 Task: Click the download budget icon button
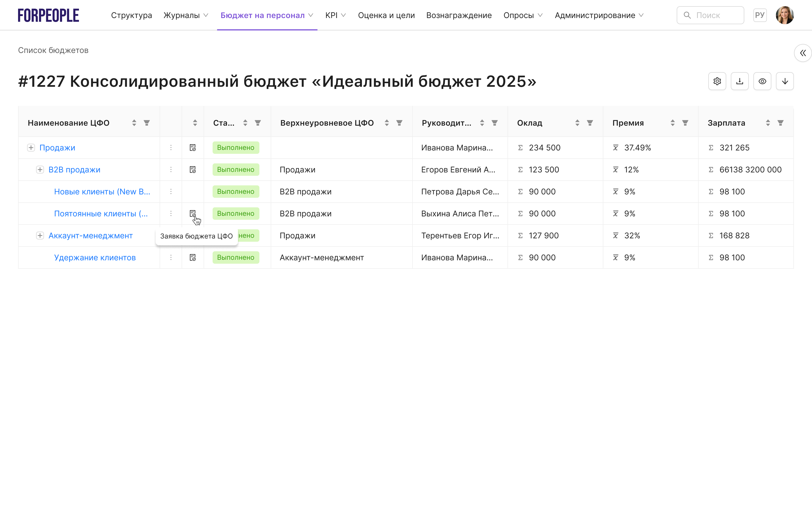coord(740,81)
